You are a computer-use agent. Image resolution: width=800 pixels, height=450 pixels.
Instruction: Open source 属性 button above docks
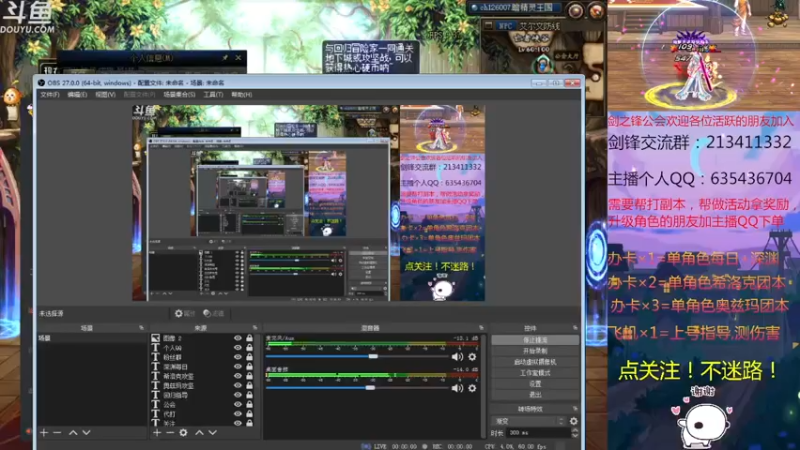(185, 313)
